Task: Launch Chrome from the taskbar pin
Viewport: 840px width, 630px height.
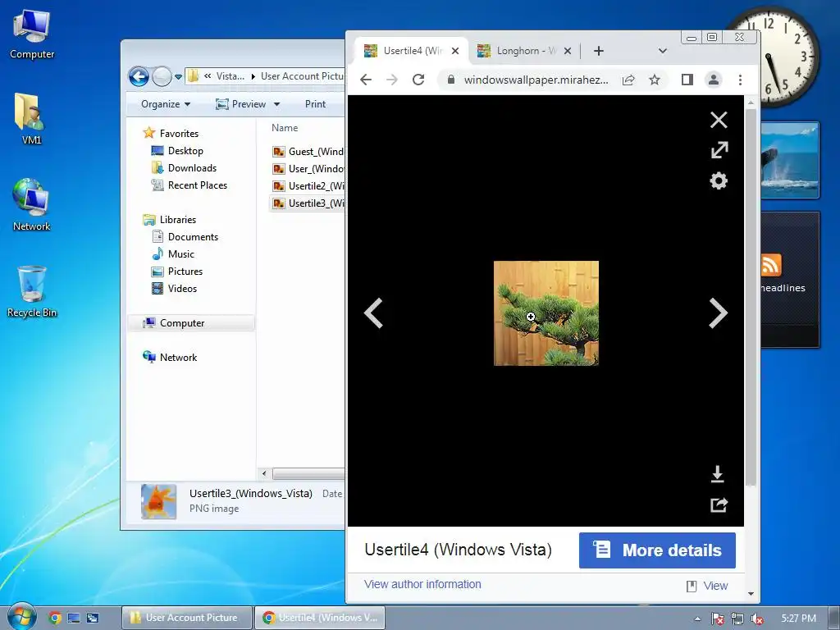Action: coord(55,618)
